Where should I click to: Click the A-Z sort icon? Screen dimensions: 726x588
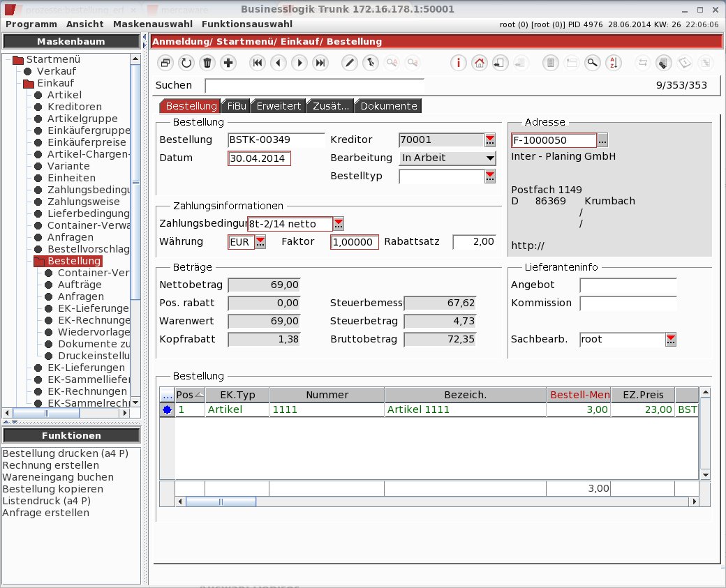pos(614,63)
